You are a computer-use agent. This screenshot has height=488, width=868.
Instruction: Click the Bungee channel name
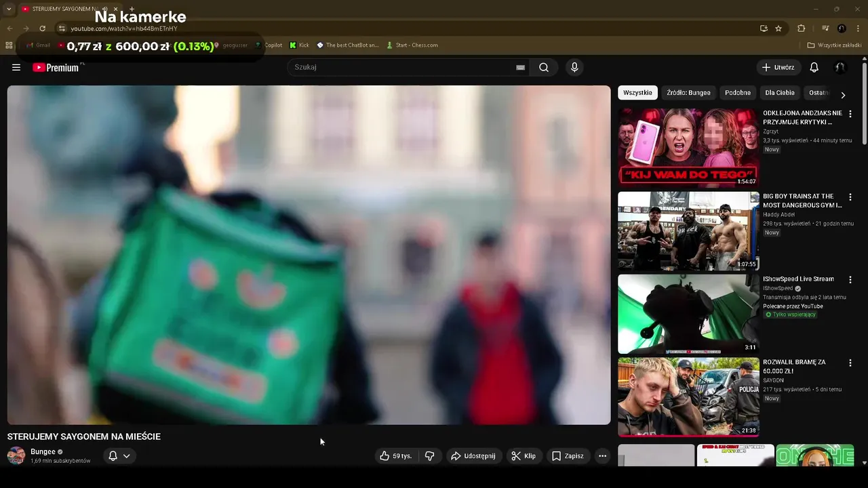43,452
